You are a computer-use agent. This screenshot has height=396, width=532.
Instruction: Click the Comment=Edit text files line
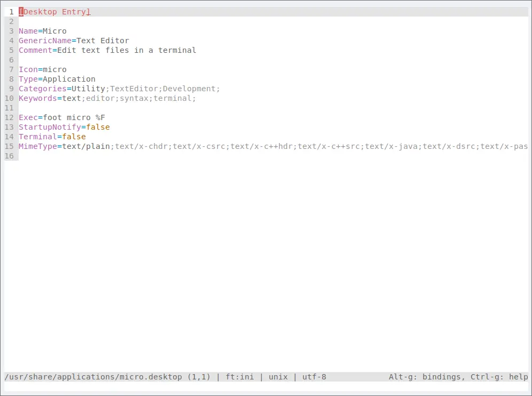click(107, 50)
